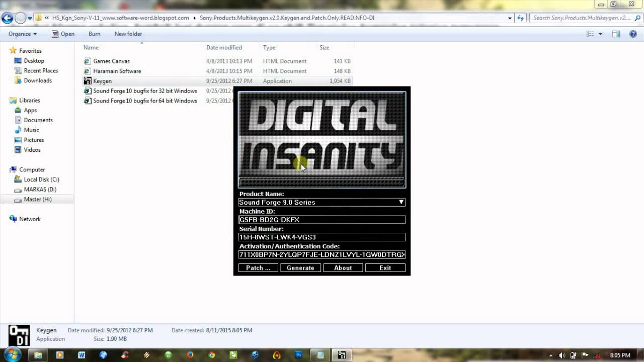Click Burn in Explorer toolbar
This screenshot has height=362, width=644.
(94, 34)
